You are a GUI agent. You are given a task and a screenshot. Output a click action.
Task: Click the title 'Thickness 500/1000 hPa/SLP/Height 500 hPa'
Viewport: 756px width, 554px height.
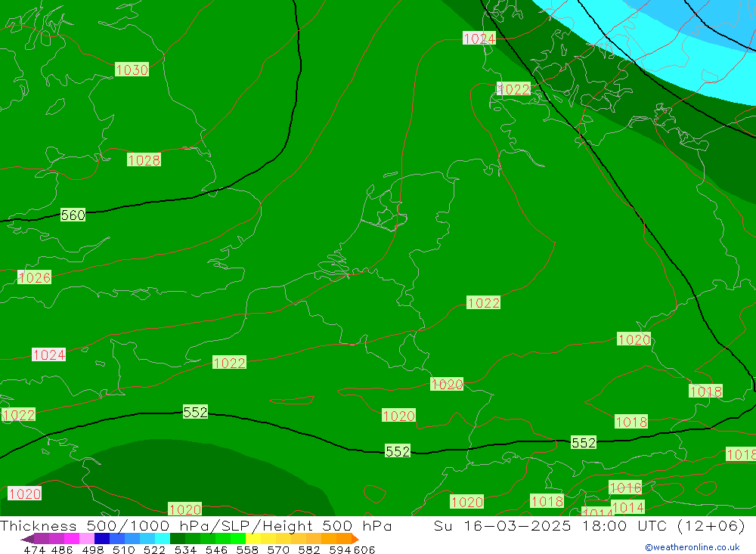(x=196, y=525)
